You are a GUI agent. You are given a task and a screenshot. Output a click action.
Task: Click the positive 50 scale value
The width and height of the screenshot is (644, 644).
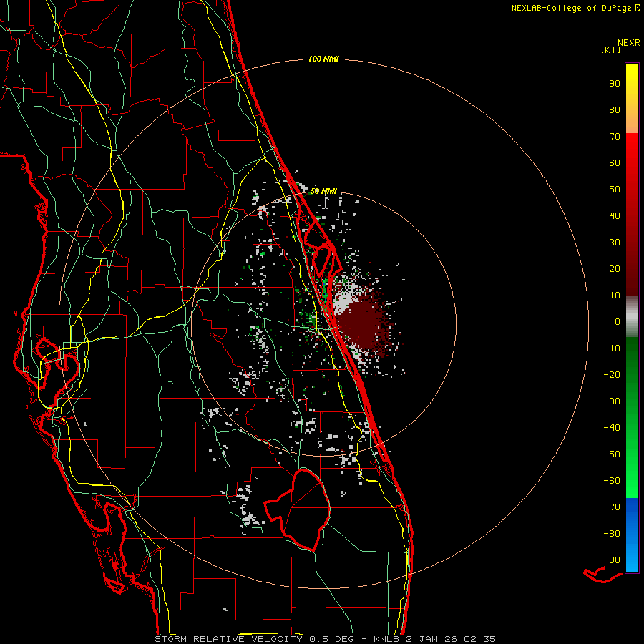point(615,190)
